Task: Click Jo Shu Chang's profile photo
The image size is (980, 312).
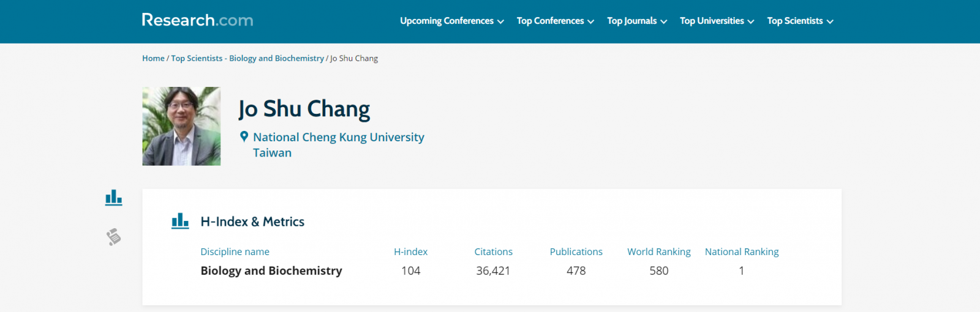Action: pos(181,126)
